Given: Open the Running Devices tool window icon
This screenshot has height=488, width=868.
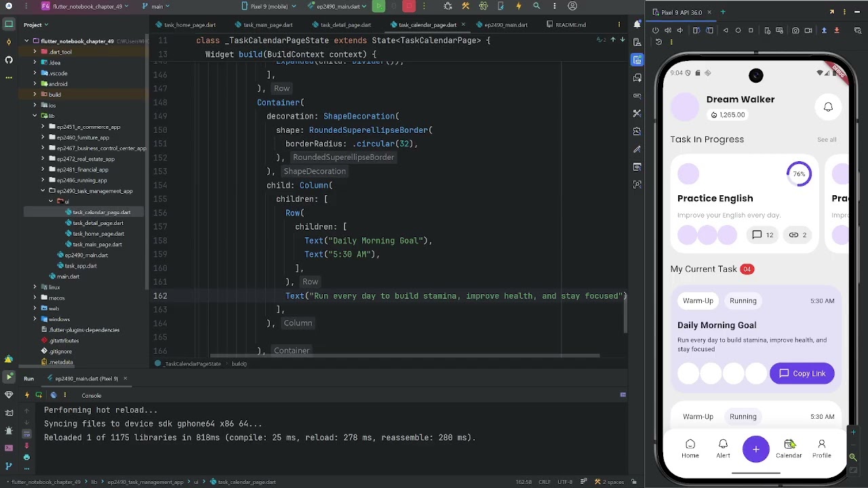Looking at the screenshot, I should [637, 60].
